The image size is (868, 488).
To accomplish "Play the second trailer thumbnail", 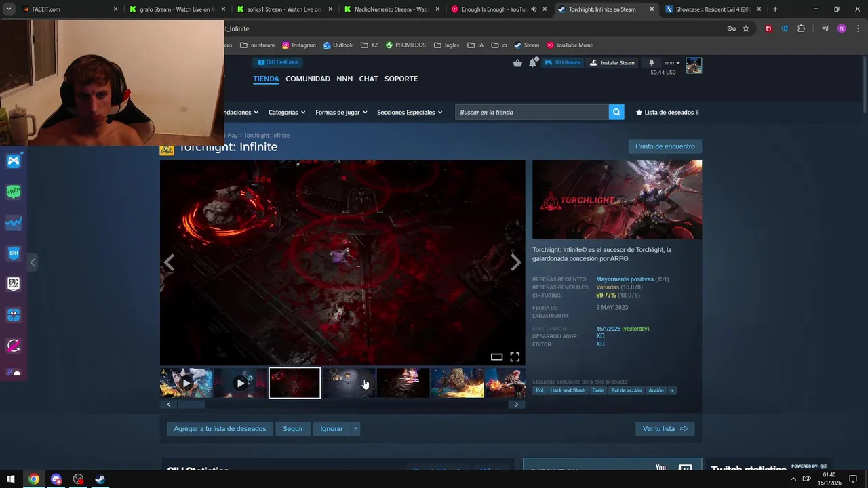I will coord(240,383).
